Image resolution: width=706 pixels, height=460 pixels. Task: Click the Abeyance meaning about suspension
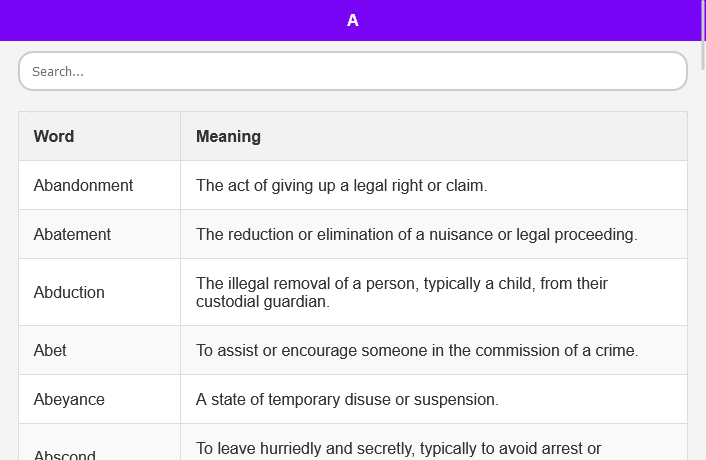(x=347, y=400)
